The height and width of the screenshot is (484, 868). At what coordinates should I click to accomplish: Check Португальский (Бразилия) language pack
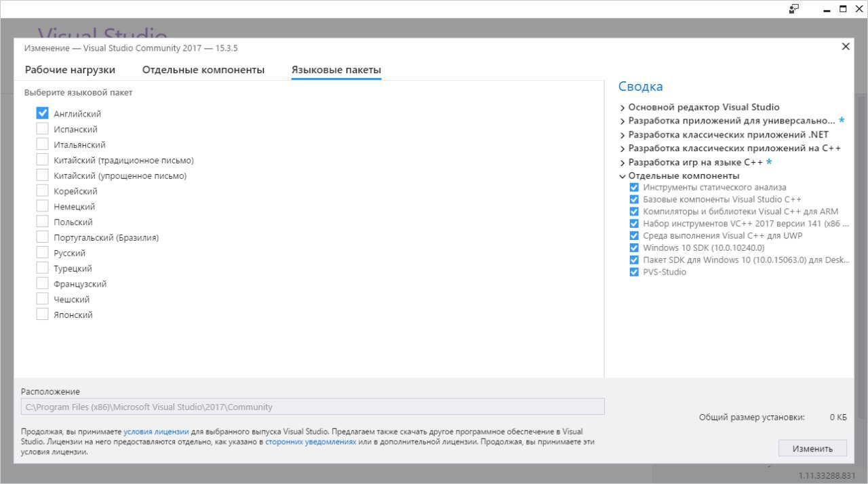click(42, 237)
